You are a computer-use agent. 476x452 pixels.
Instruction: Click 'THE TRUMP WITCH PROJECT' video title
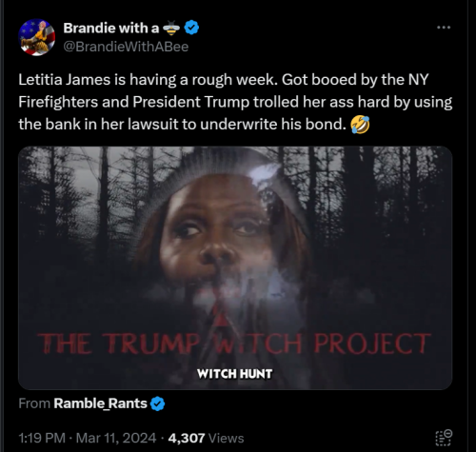(x=234, y=344)
